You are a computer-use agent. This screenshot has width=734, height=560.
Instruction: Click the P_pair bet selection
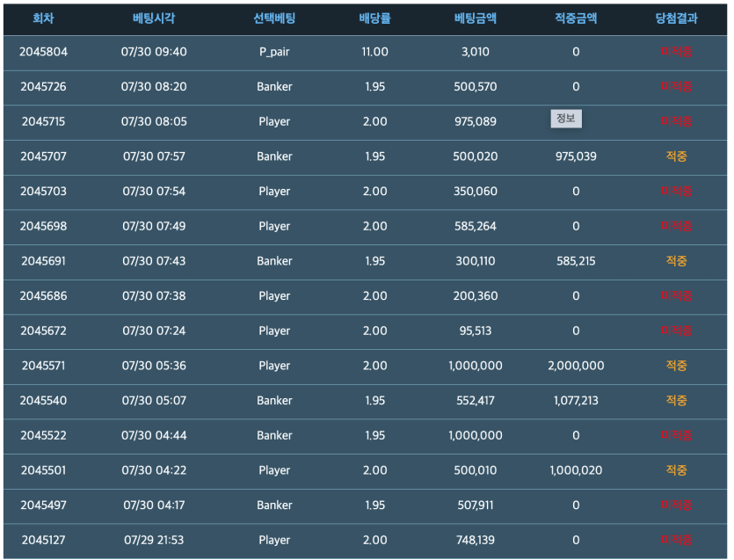coord(274,52)
